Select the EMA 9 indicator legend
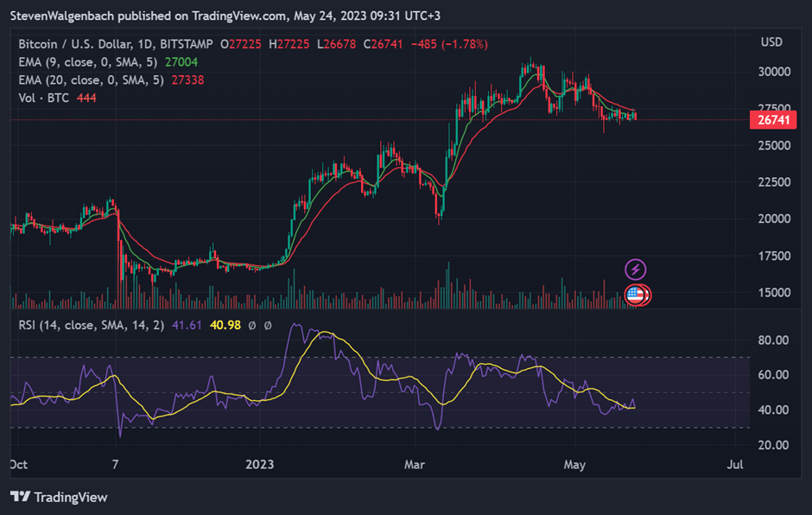The image size is (812, 515). click(85, 61)
